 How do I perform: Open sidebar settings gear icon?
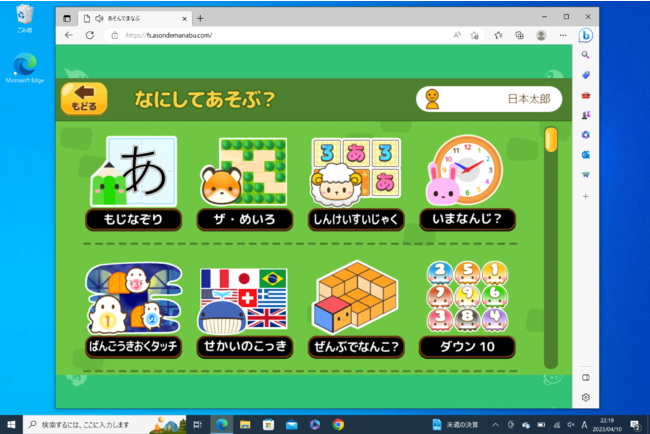point(585,398)
